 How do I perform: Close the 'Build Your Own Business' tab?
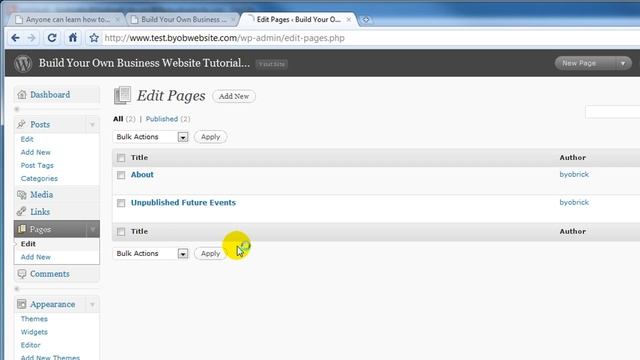point(233,20)
